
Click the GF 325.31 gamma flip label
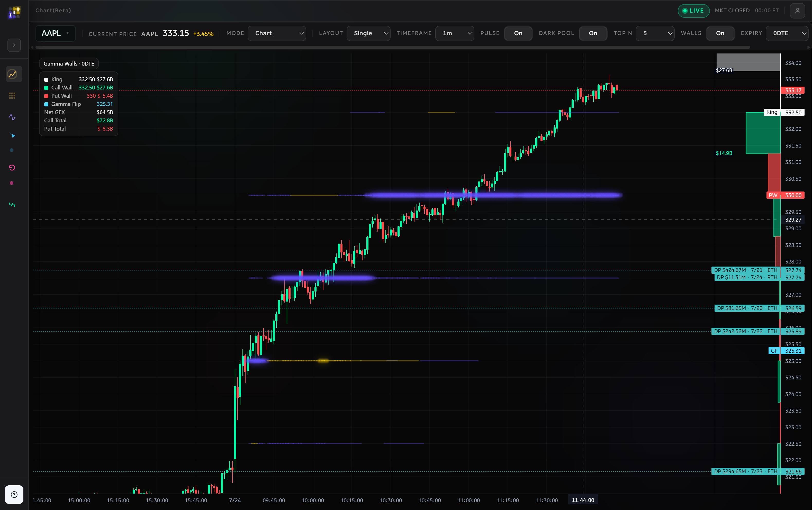click(x=786, y=351)
